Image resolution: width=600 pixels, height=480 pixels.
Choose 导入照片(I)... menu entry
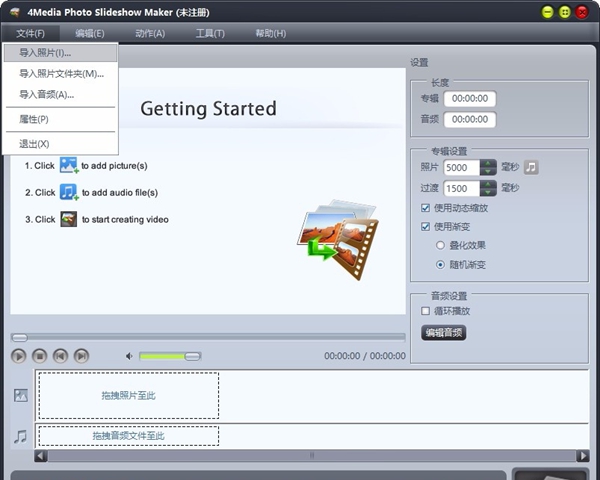pyautogui.click(x=60, y=53)
